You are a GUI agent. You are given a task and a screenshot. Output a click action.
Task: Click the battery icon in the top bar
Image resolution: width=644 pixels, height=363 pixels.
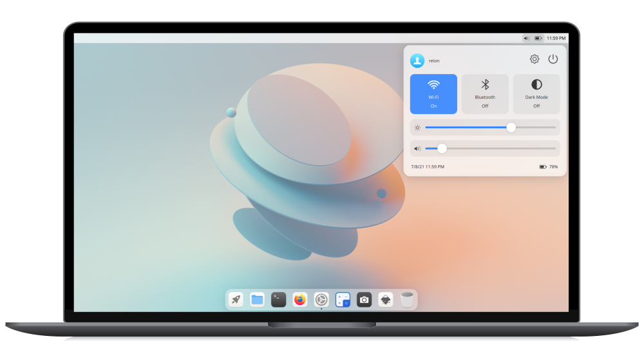(x=538, y=38)
